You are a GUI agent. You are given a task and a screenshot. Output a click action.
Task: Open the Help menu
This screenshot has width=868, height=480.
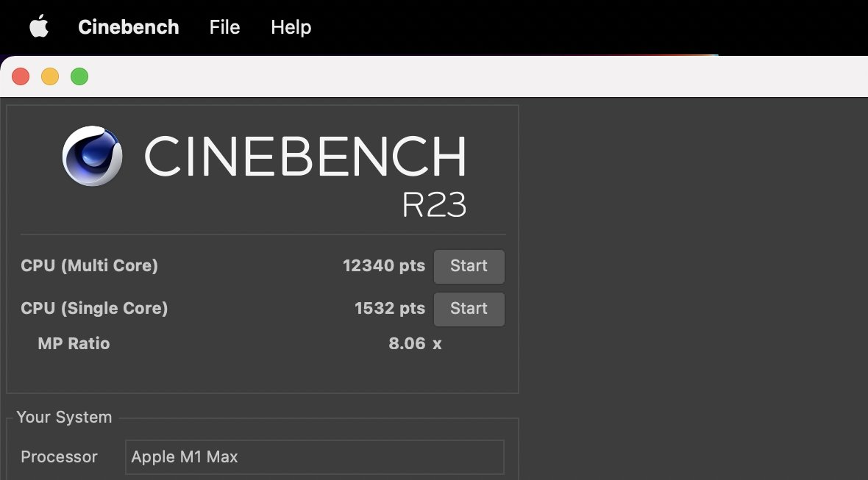pos(291,27)
